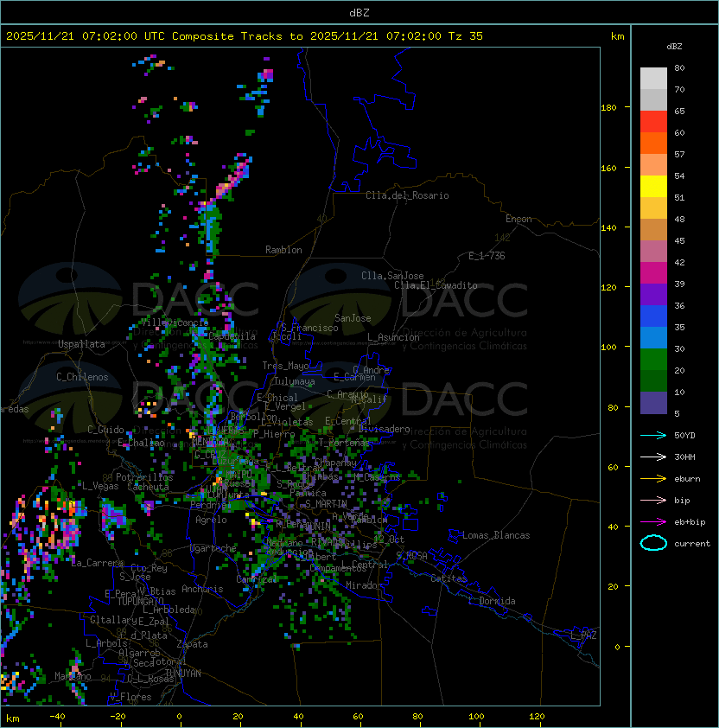
Task: Click the 'Potrerillos' map label
Action: pos(144,477)
